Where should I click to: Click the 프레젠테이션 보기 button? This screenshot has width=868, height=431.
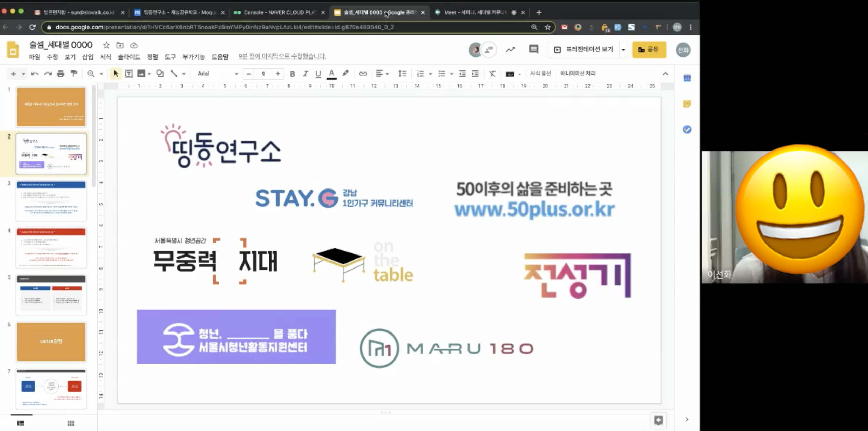pyautogui.click(x=584, y=50)
